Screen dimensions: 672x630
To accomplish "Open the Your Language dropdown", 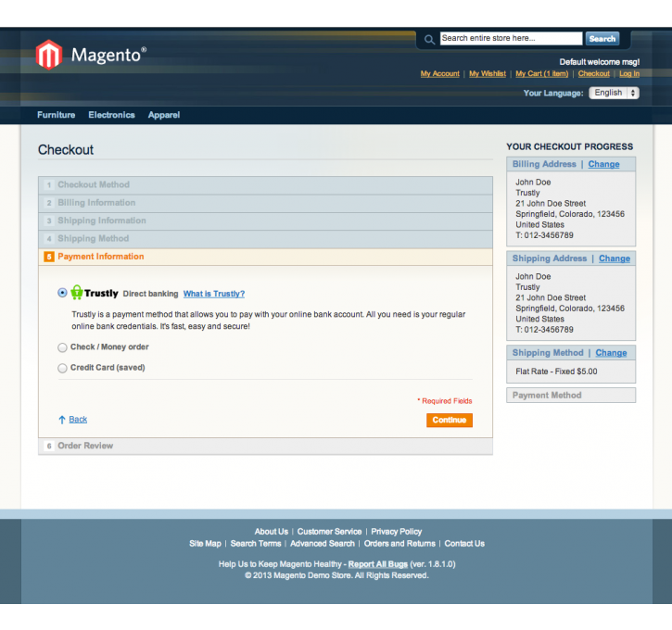I will click(x=614, y=93).
